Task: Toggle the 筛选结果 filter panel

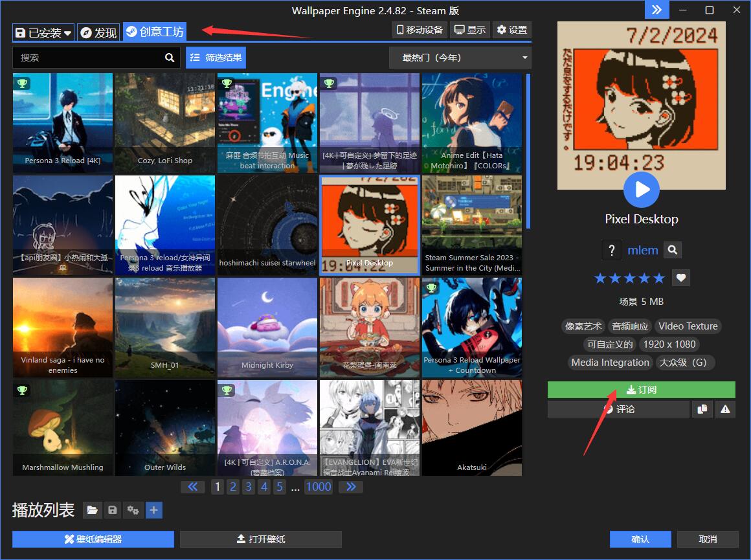Action: (x=216, y=58)
